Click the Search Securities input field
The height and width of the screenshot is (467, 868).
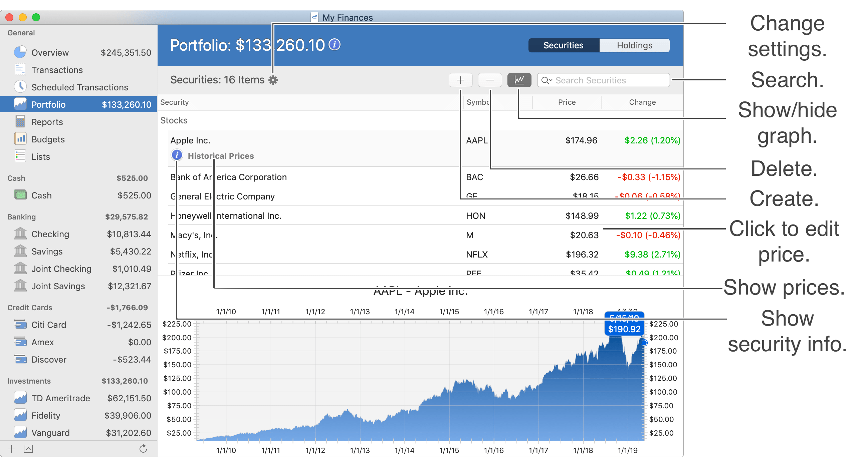pyautogui.click(x=604, y=80)
